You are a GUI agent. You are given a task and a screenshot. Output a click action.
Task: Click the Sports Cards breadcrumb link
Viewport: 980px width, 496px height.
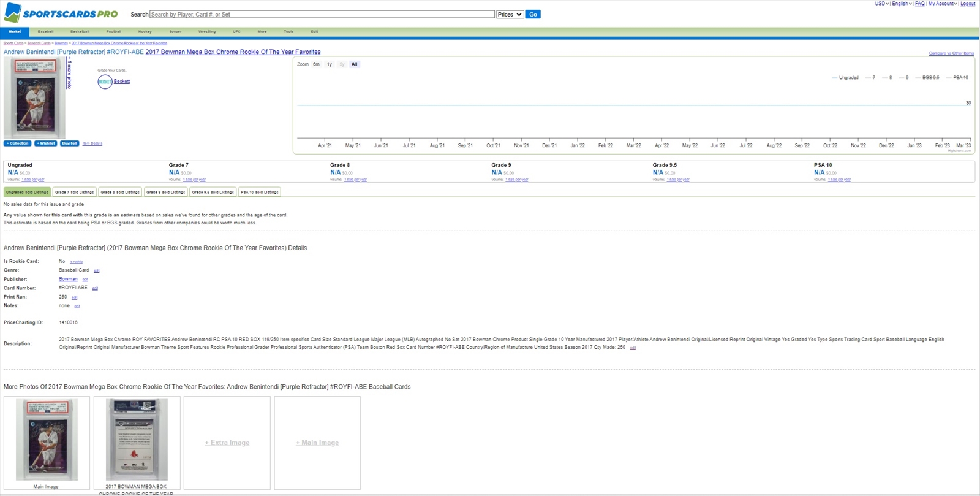coord(13,43)
